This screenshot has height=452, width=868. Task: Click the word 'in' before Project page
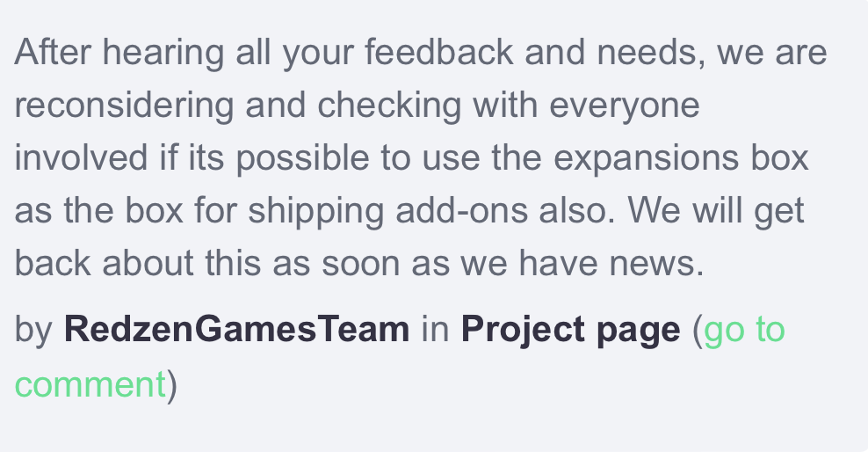[x=435, y=329]
